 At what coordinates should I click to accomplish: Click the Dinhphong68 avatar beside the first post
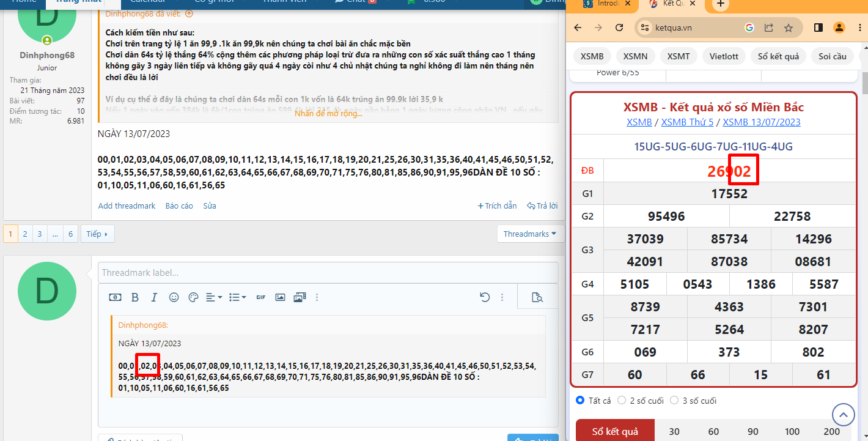pos(47,17)
